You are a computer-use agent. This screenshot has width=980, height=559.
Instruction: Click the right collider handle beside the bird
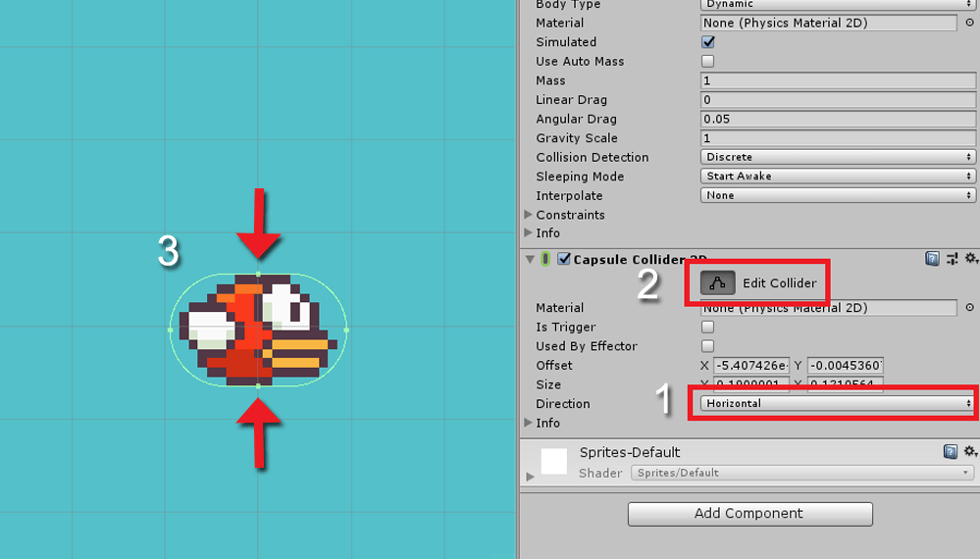pos(346,330)
